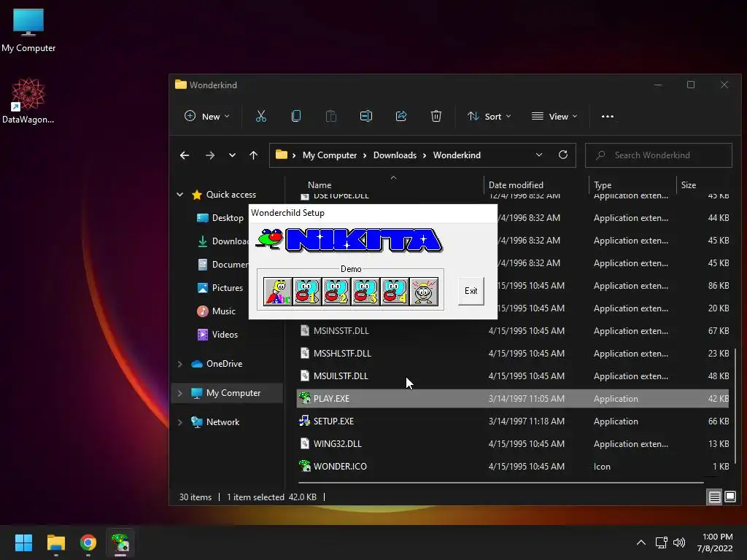Cut the selected file in Explorer toolbar
This screenshot has height=560, width=747.
(x=261, y=116)
